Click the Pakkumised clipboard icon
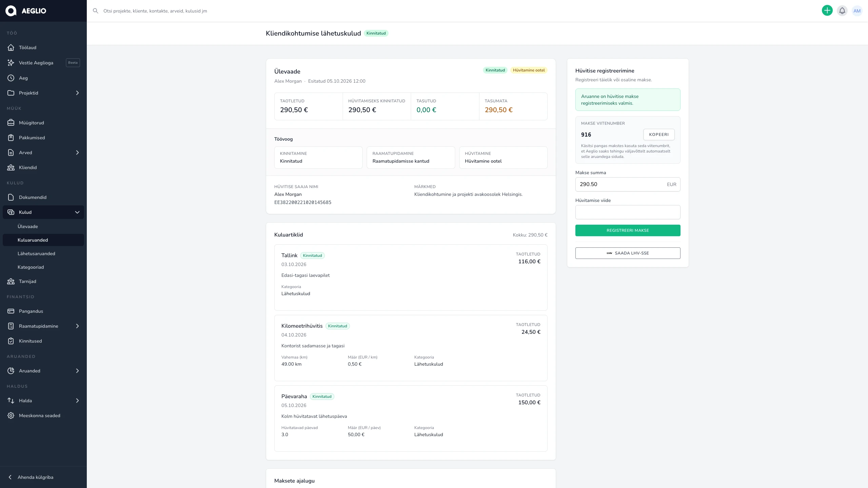Screen dimensions: 868x488 click(11, 138)
